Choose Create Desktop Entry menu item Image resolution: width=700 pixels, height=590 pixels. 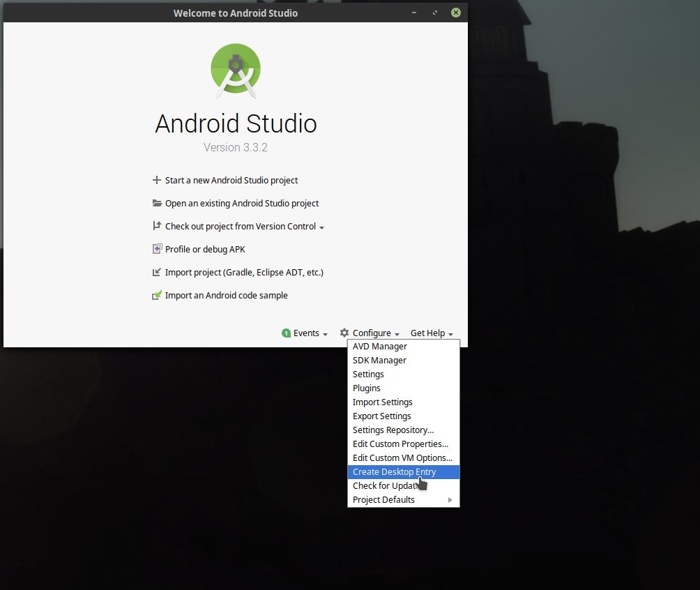[x=394, y=472]
